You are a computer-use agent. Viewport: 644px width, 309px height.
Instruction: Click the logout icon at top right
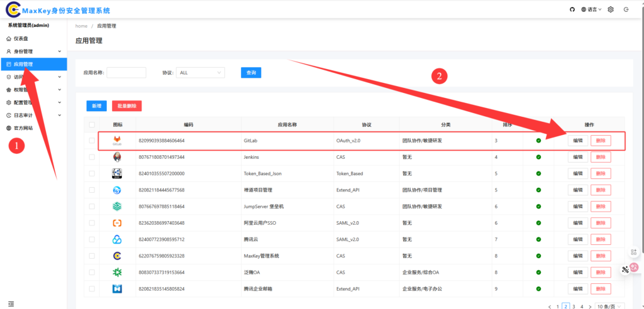(x=626, y=9)
